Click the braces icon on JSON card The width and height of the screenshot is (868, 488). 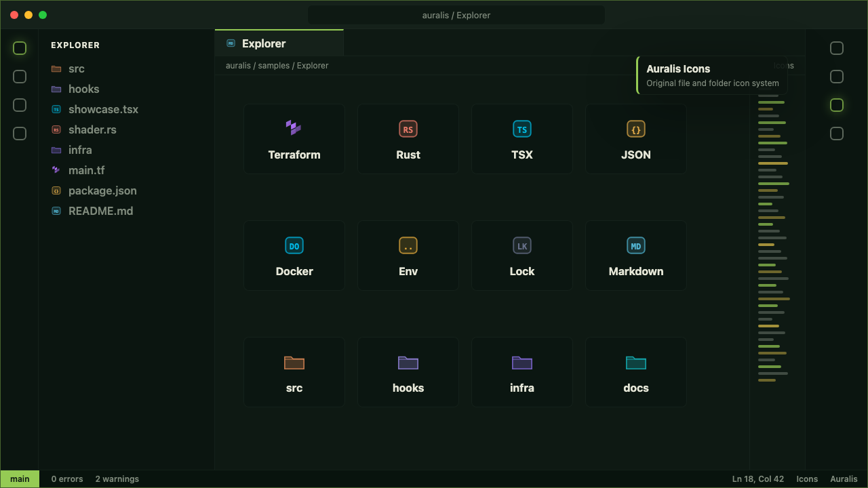click(636, 129)
